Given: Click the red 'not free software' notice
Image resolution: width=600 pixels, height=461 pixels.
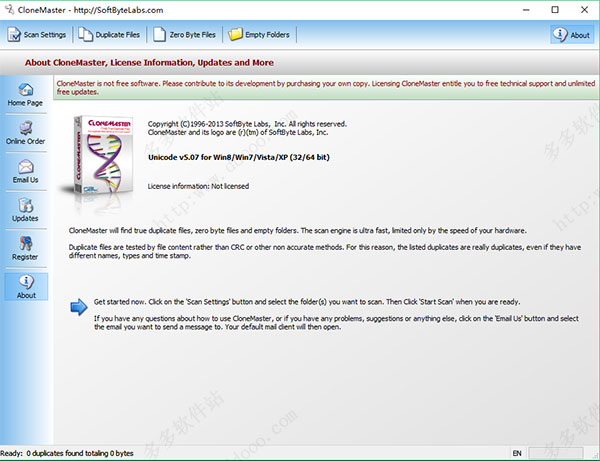Looking at the screenshot, I should (326, 88).
